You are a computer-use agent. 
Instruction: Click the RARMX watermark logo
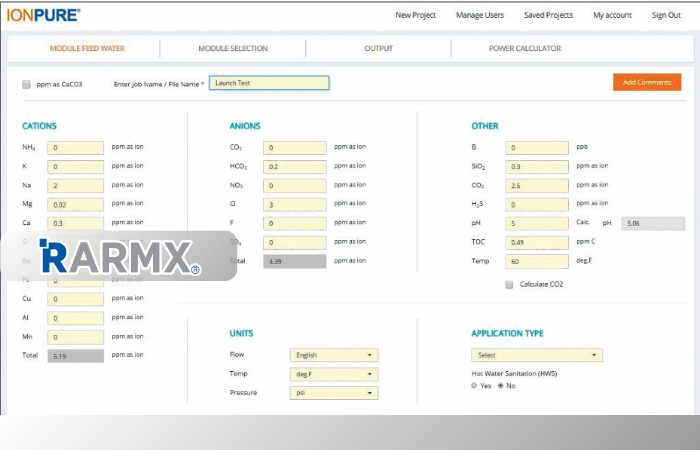pyautogui.click(x=118, y=257)
